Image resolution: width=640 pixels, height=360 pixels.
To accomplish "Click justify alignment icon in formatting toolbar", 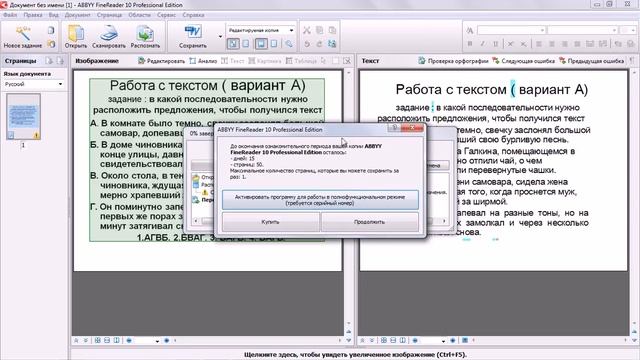I will pos(577,44).
